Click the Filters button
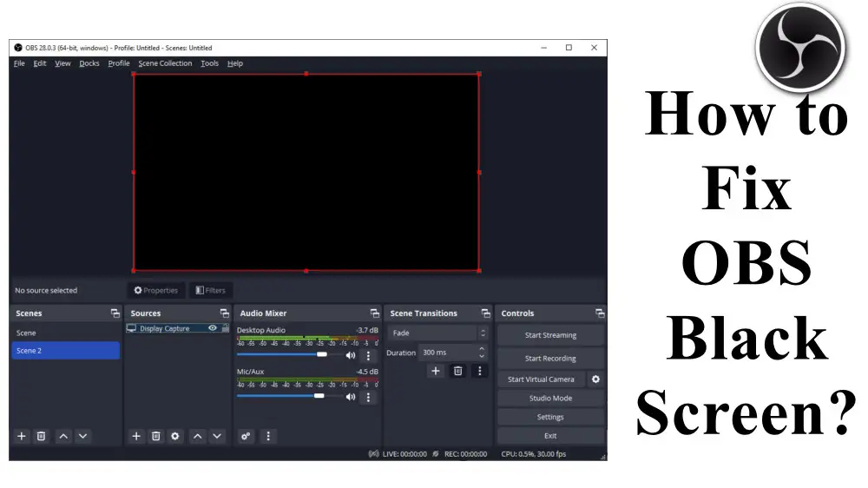The image size is (868, 488). 211,290
